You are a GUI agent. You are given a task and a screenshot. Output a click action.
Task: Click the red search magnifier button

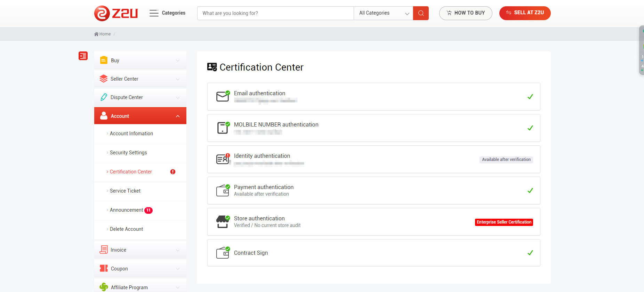point(421,13)
